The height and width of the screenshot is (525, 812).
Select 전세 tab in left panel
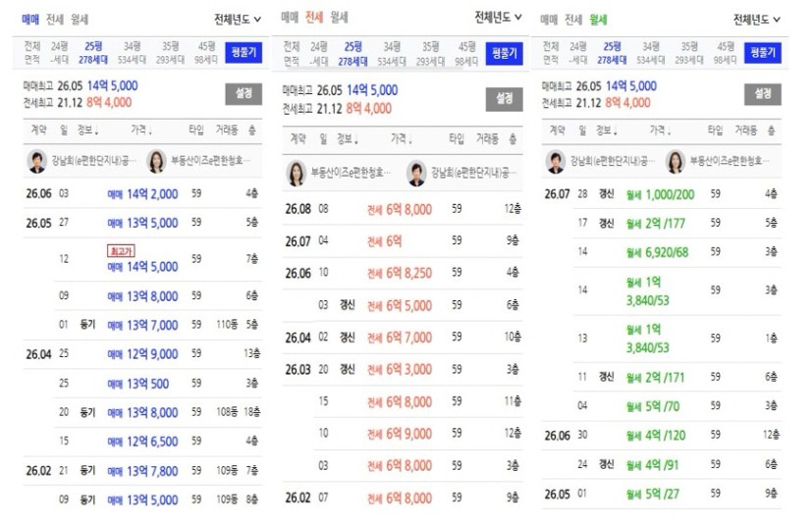pos(55,20)
